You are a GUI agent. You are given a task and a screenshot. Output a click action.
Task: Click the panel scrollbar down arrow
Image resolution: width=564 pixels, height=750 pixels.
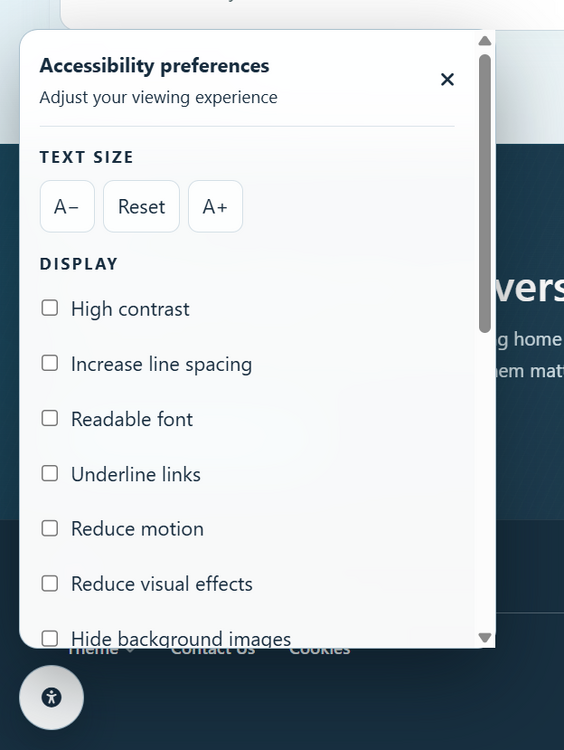tap(485, 638)
